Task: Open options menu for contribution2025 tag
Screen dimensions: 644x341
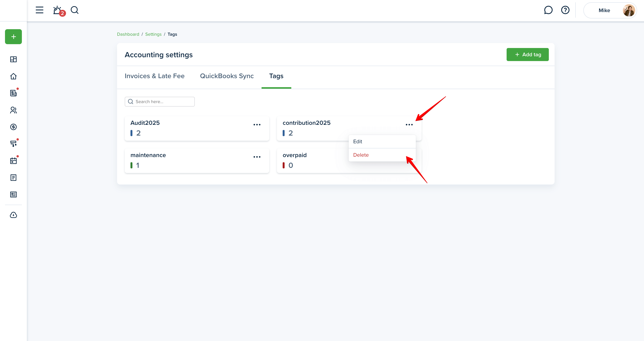Action: pyautogui.click(x=409, y=124)
